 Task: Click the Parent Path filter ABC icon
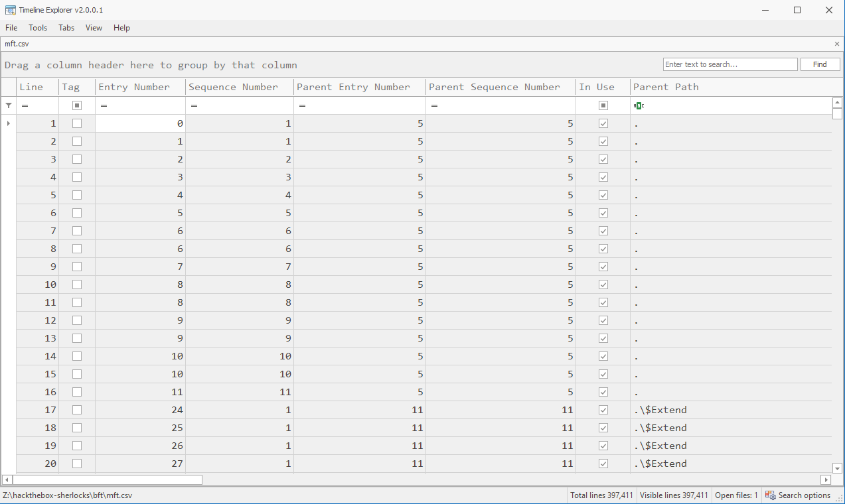click(639, 105)
